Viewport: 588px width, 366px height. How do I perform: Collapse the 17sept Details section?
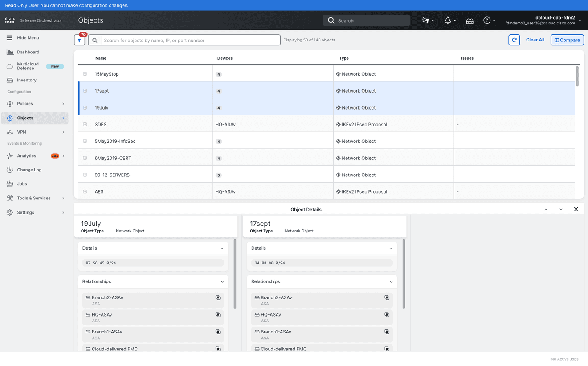(391, 248)
